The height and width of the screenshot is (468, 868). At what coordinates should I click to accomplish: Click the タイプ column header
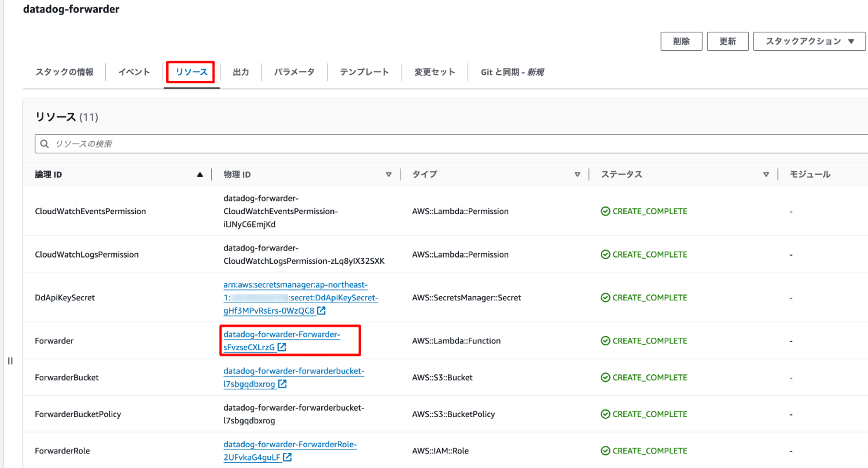[424, 174]
